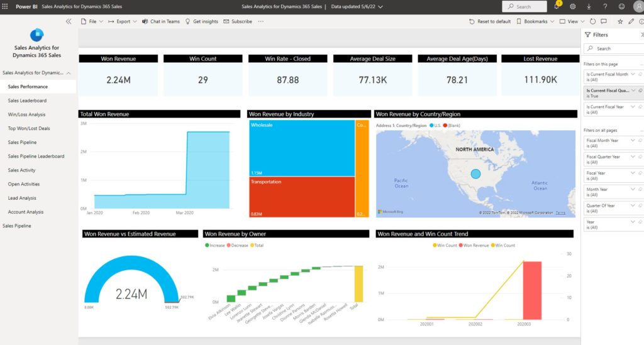Click Reset to default
The width and height of the screenshot is (644, 345).
tap(489, 21)
